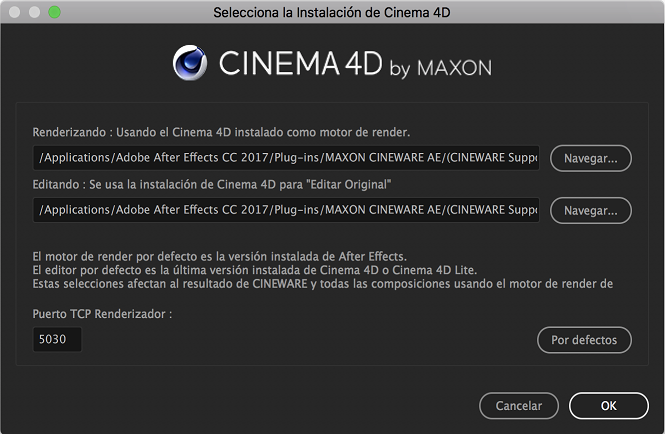The height and width of the screenshot is (434, 665).
Task: Click the Editando description label
Action: pyautogui.click(x=209, y=184)
